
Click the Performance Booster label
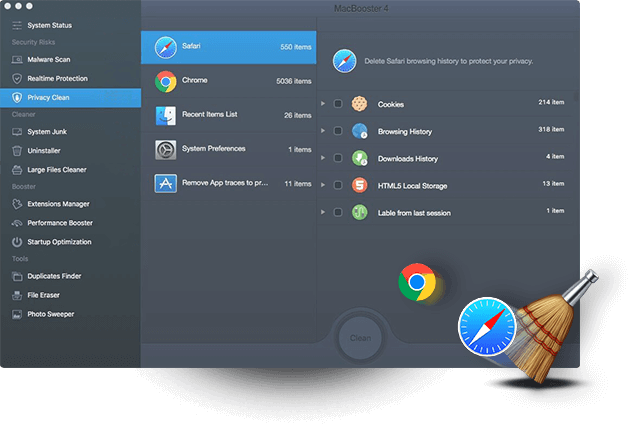point(60,223)
